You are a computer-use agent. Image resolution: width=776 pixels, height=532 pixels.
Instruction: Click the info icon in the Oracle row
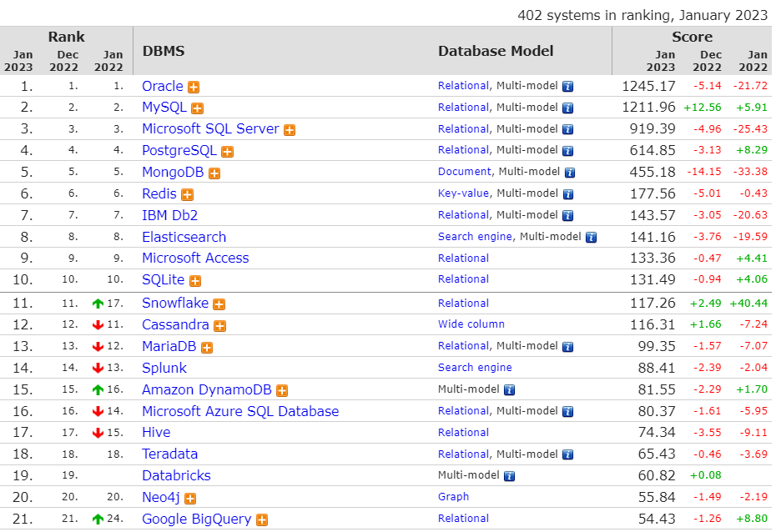tap(567, 87)
